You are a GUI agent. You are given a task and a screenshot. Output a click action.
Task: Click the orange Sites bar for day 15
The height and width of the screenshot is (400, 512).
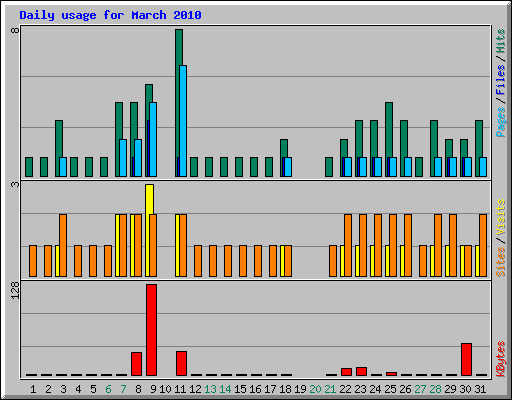click(x=243, y=261)
